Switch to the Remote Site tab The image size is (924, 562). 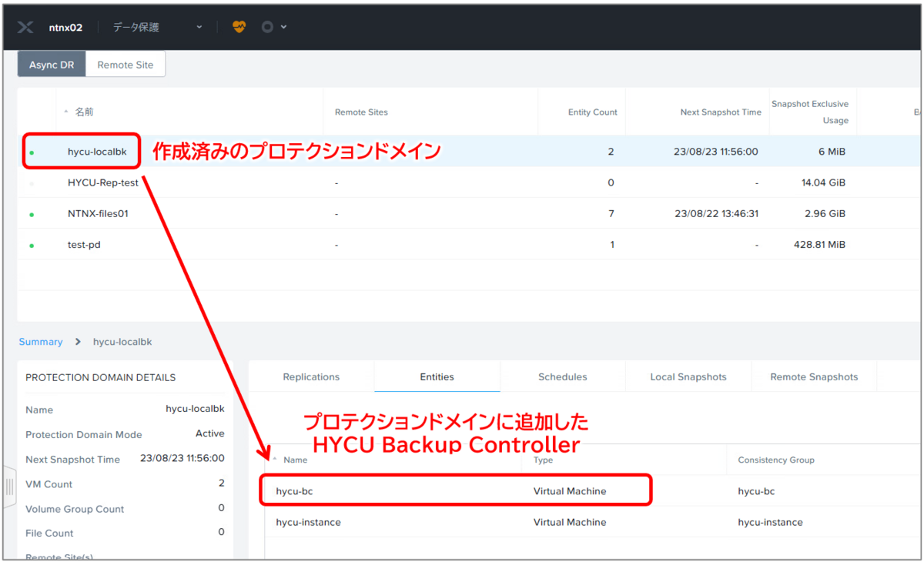point(126,65)
